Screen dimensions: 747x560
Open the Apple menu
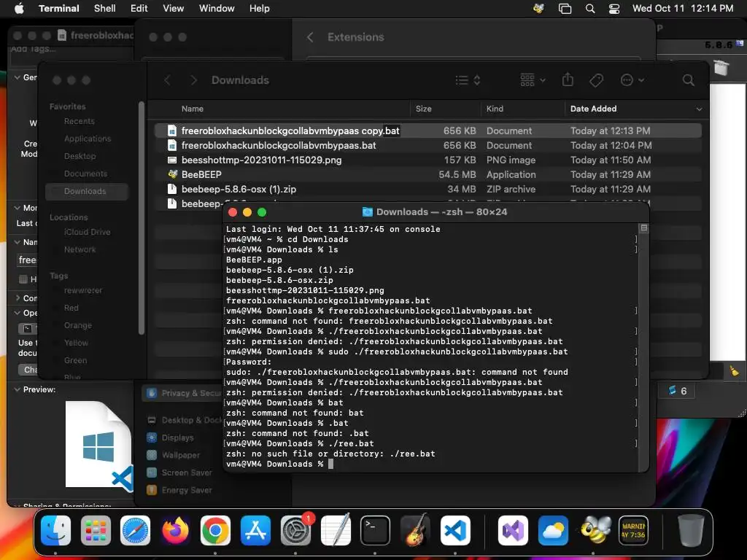click(19, 9)
